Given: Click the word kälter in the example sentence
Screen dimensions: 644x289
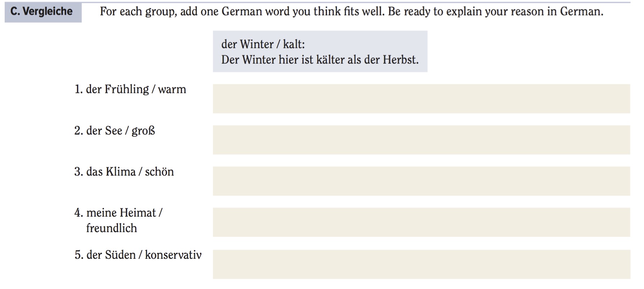Looking at the screenshot, I should pos(330,59).
